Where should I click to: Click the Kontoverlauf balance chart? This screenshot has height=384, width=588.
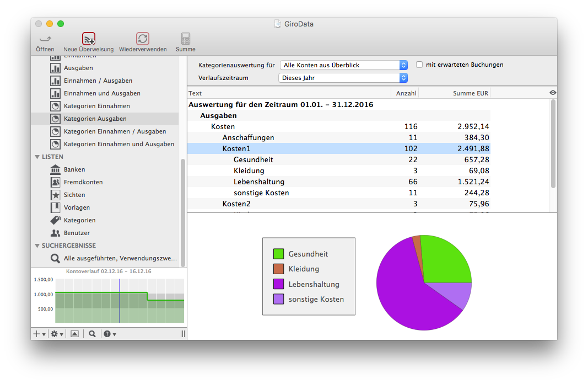(120, 301)
